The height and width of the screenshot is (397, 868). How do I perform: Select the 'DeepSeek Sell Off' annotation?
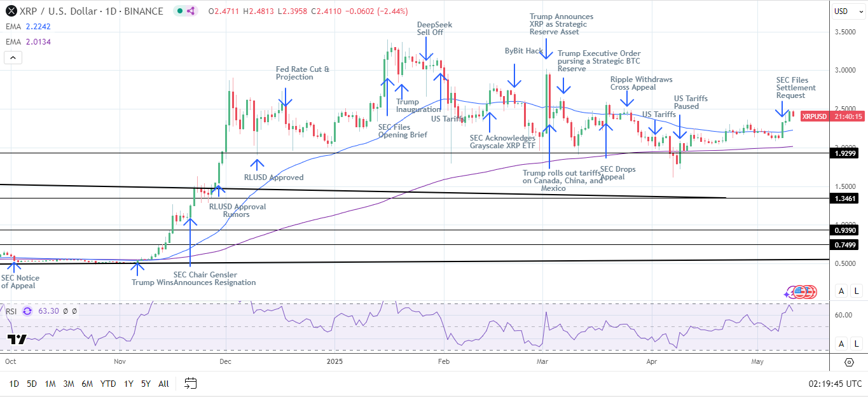point(434,28)
